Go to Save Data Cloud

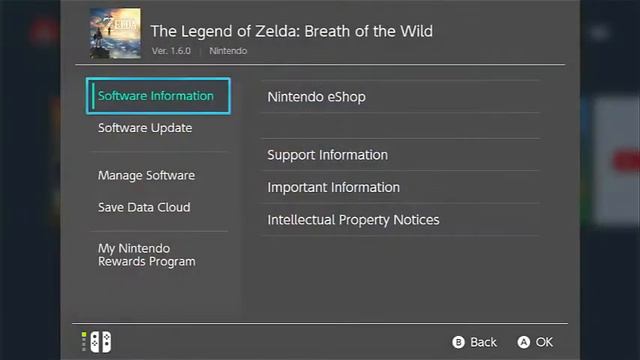tap(144, 207)
